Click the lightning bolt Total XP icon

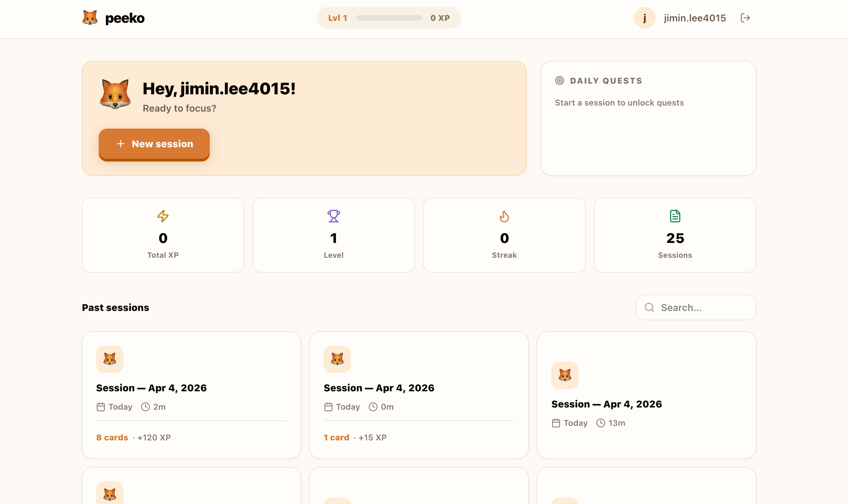[x=163, y=216]
